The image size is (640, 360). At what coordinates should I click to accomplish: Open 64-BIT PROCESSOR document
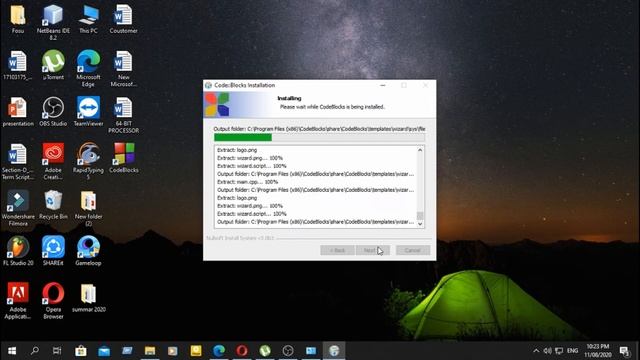tap(123, 115)
